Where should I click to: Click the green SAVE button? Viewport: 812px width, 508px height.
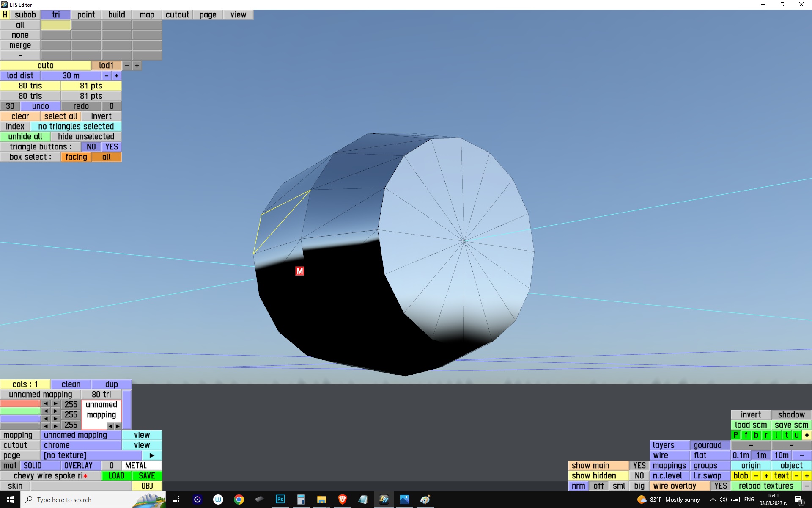(147, 476)
